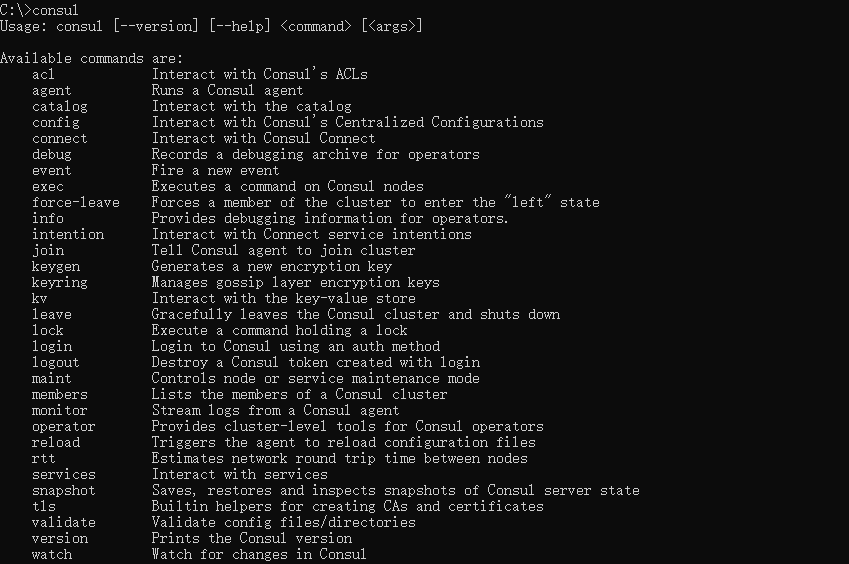Screen dimensions: 849x564
Task: Click the 'validate' command entry
Action: click(63, 522)
